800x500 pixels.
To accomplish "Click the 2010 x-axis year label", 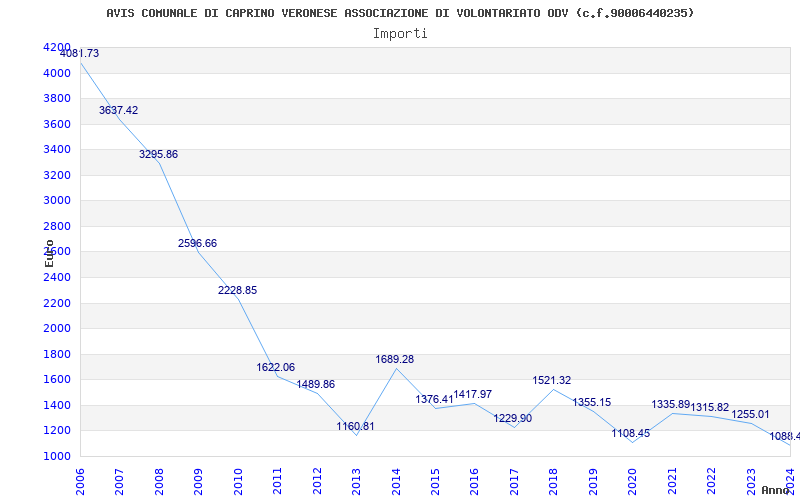I will pos(238,482).
